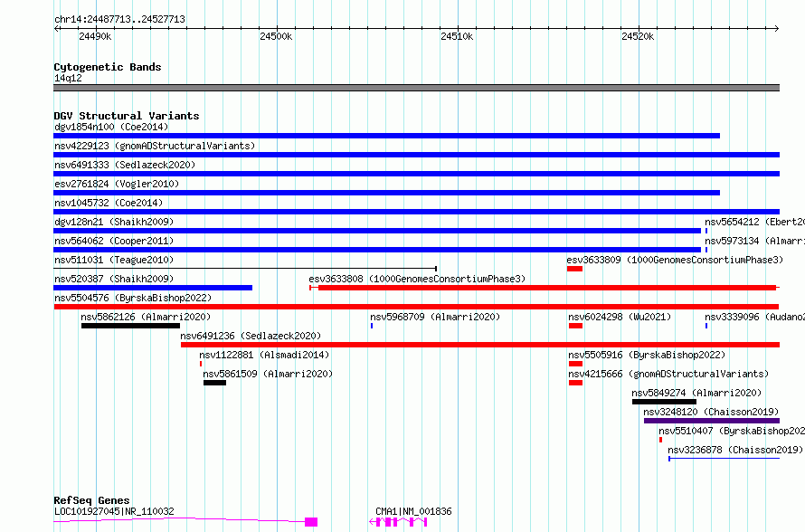This screenshot has width=805, height=532.
Task: Select the gray 14q12 cytogenetic band bar
Action: [x=416, y=88]
